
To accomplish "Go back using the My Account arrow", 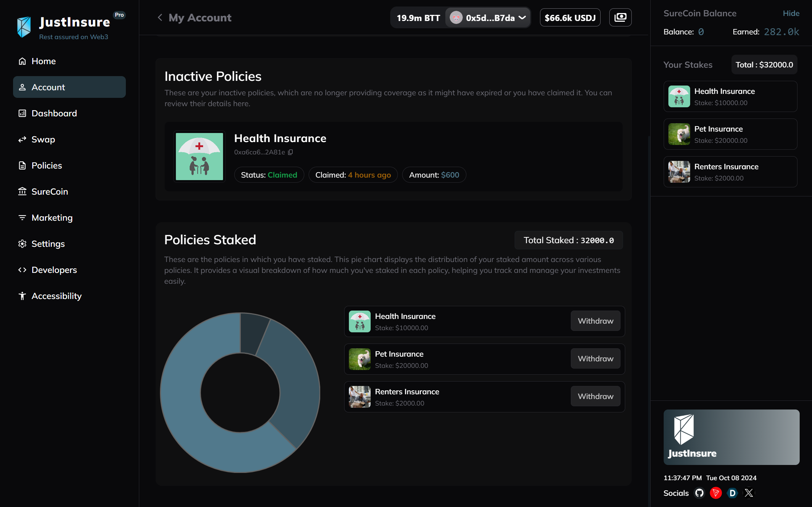I will (160, 17).
